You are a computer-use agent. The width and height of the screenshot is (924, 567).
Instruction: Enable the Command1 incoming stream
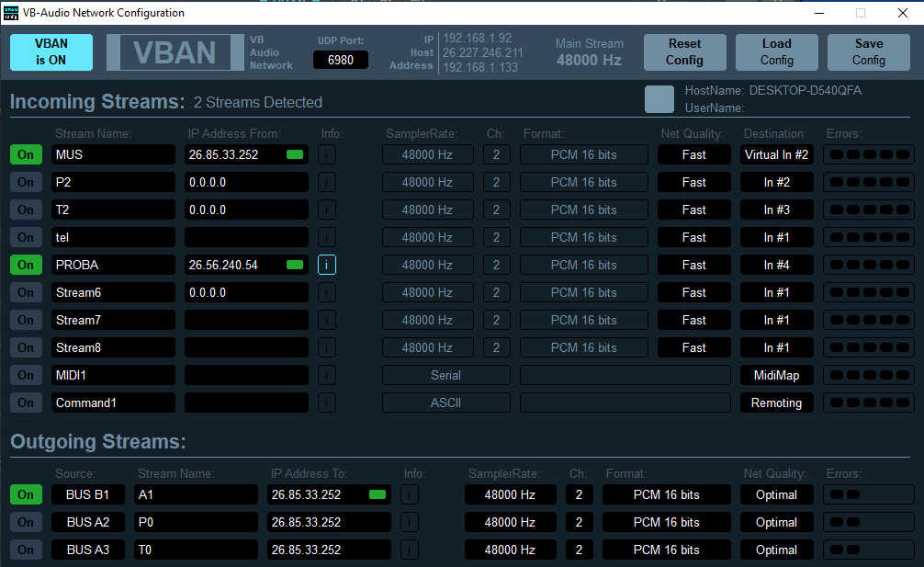tap(26, 403)
